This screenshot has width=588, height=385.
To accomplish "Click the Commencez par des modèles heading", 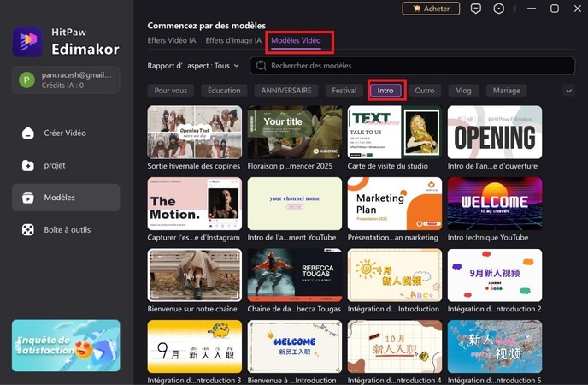I will point(206,26).
